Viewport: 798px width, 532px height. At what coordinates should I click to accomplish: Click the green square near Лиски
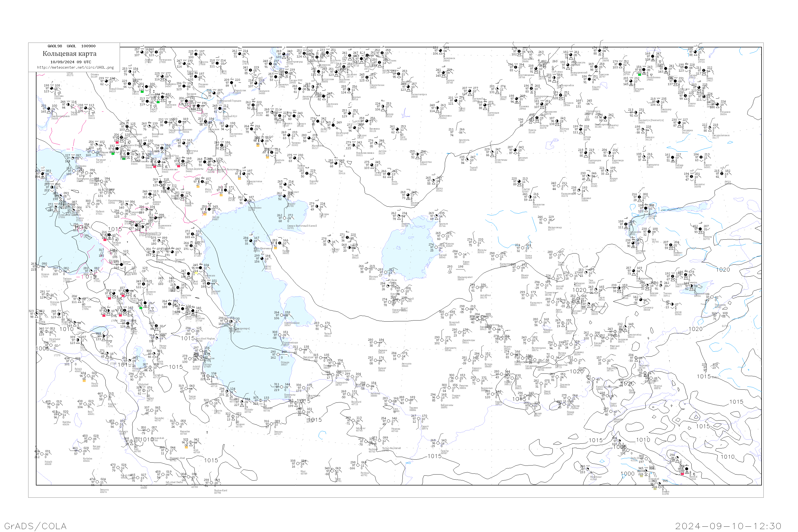pyautogui.click(x=142, y=92)
